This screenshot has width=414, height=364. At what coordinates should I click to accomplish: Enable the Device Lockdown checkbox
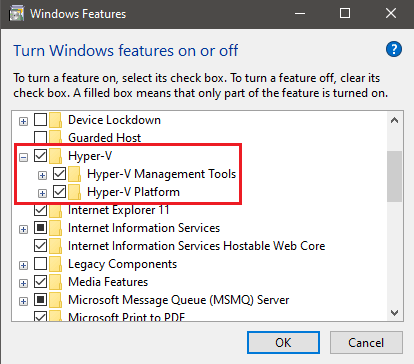[x=41, y=120]
